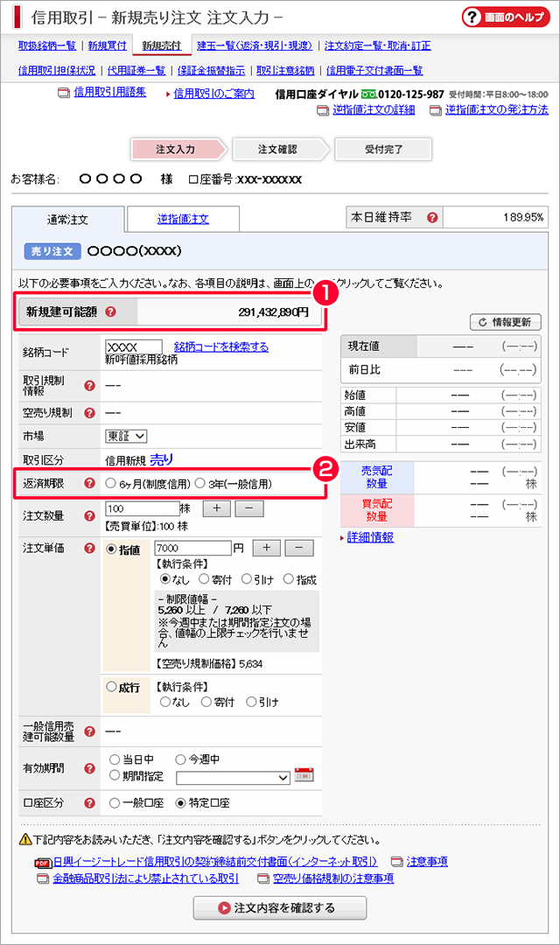Click help icon next to 空売り規制
560x945 pixels.
tap(89, 412)
